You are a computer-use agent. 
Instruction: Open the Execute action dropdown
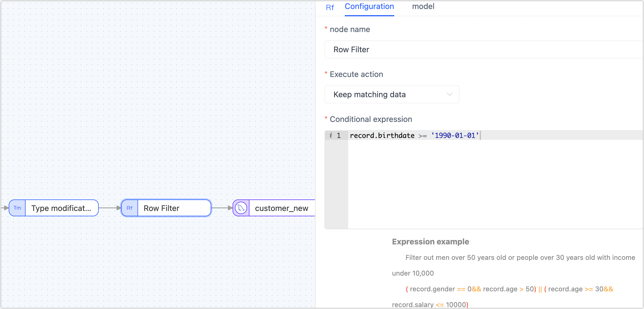pyautogui.click(x=391, y=94)
